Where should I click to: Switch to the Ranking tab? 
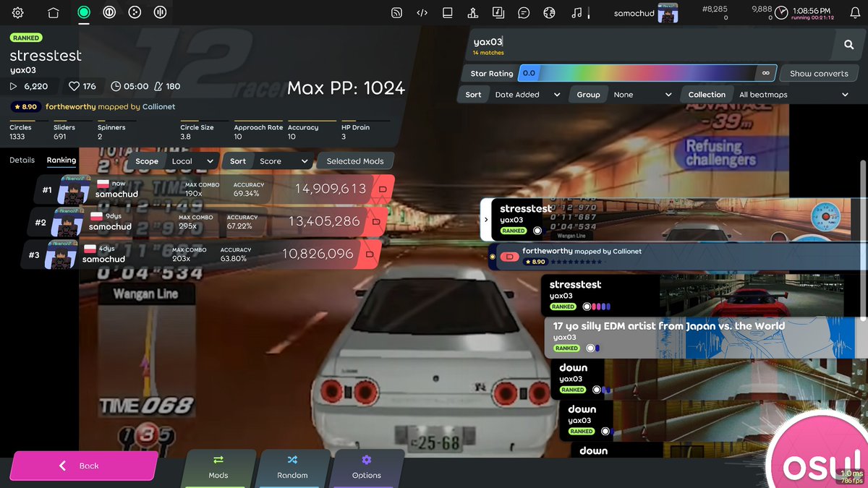(x=61, y=160)
